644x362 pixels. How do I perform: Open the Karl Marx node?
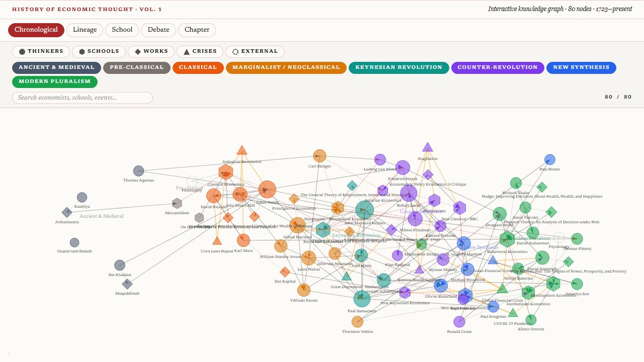point(244,240)
